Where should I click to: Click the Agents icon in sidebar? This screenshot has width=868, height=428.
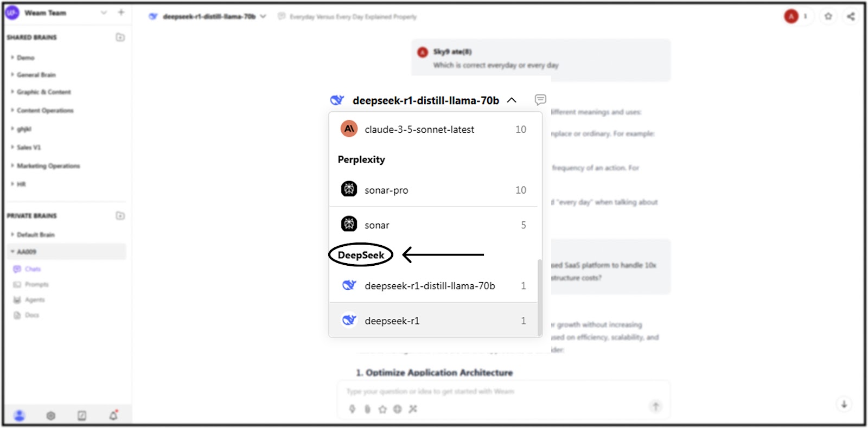(x=17, y=300)
